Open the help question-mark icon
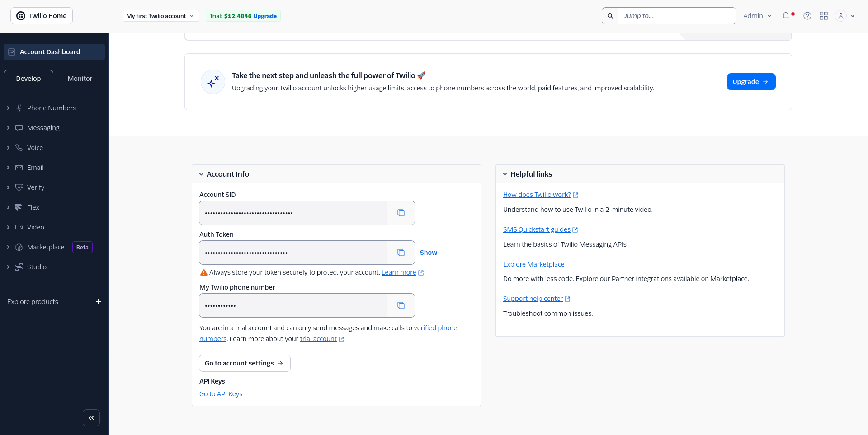The height and width of the screenshot is (435, 868). coord(807,15)
